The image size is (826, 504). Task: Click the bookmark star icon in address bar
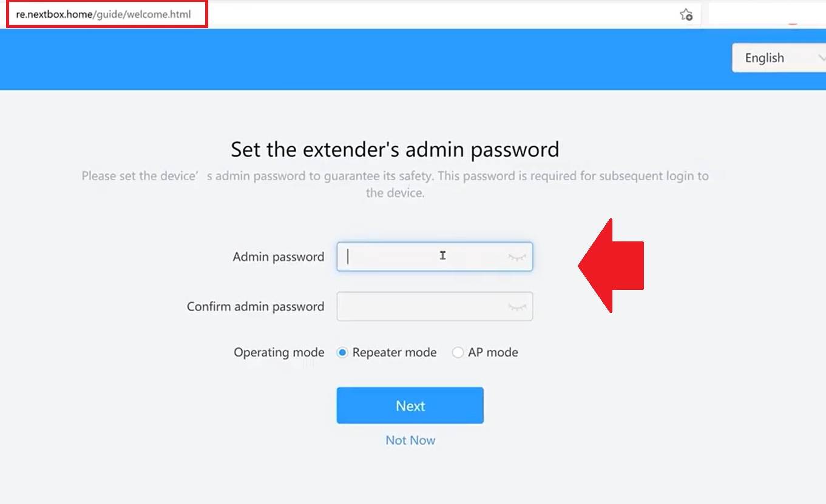[686, 15]
